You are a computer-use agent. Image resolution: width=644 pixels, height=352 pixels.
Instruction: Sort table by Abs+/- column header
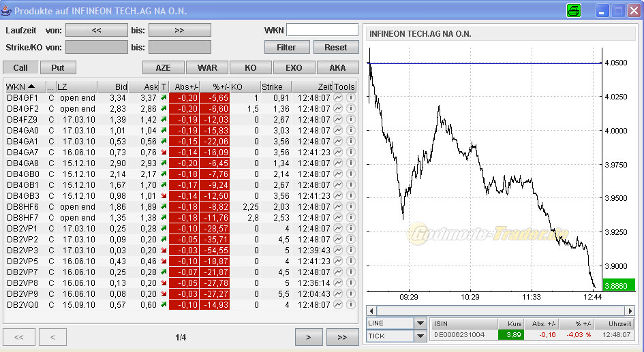185,86
